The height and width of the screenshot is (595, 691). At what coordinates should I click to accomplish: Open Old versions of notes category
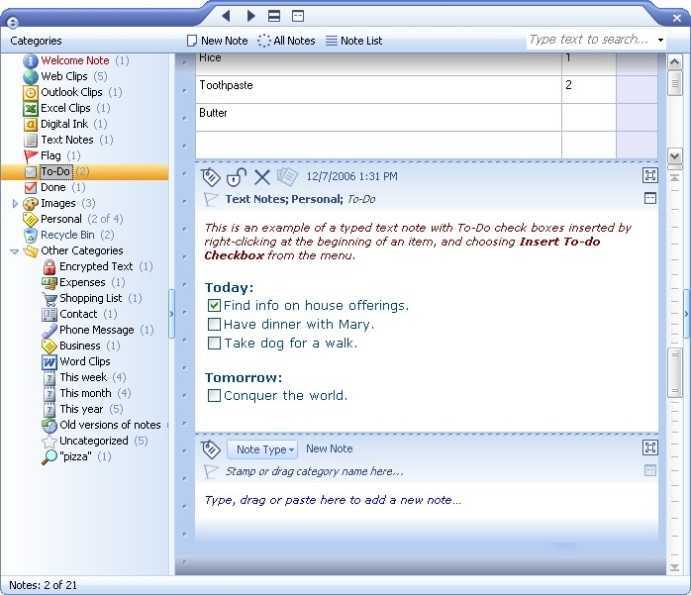coord(110,425)
